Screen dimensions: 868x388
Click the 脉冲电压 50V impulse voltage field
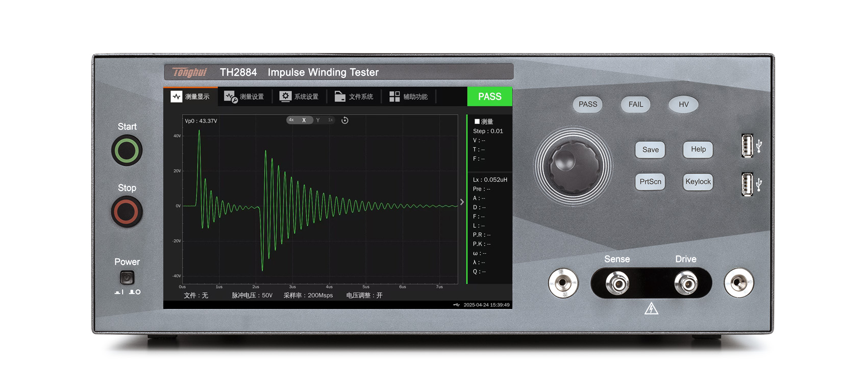pos(252,295)
